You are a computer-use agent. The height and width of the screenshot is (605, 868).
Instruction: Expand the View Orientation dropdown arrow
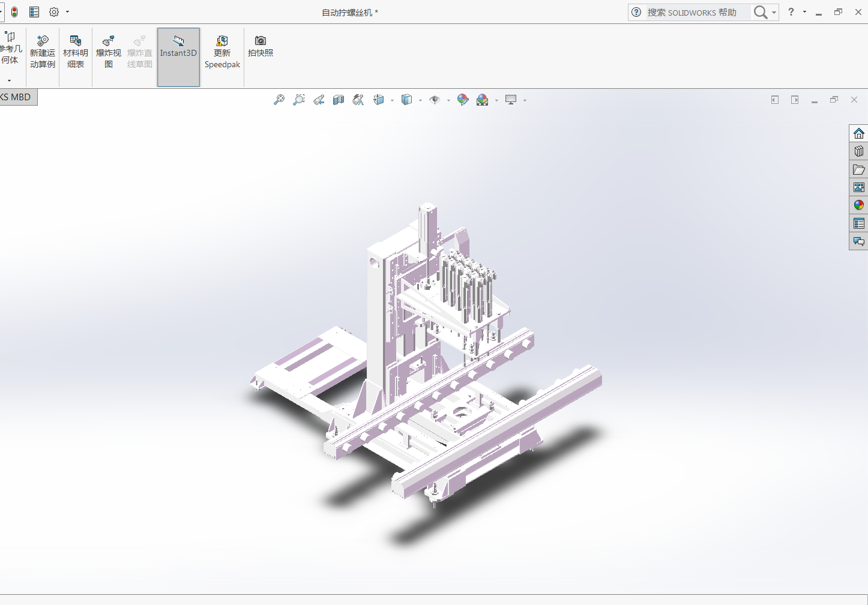(392, 101)
